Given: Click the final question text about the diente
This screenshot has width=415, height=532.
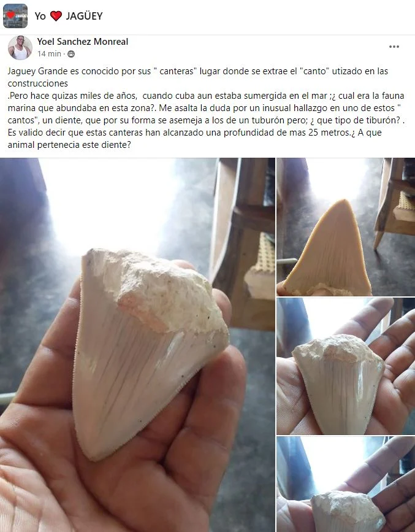Looking at the screenshot, I should click(194, 139).
